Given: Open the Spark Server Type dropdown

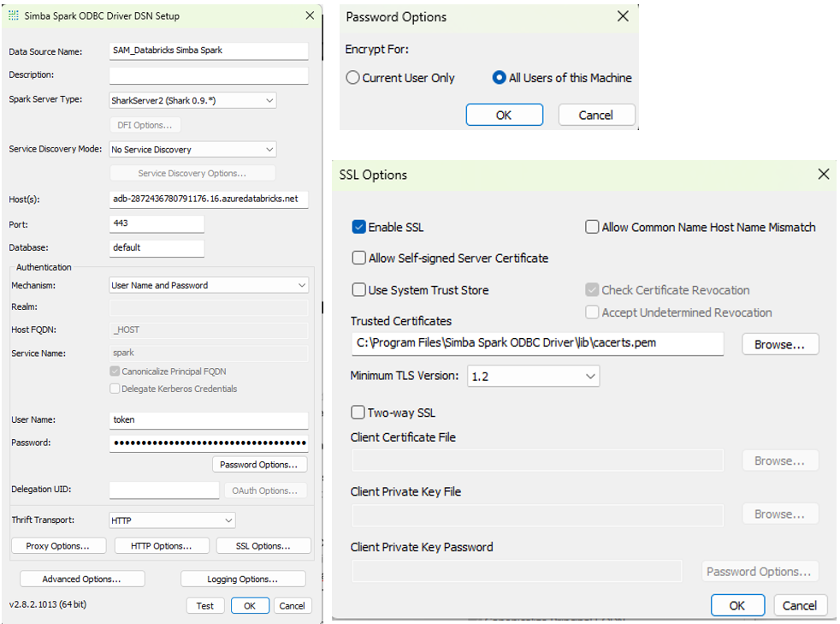Looking at the screenshot, I should click(192, 100).
